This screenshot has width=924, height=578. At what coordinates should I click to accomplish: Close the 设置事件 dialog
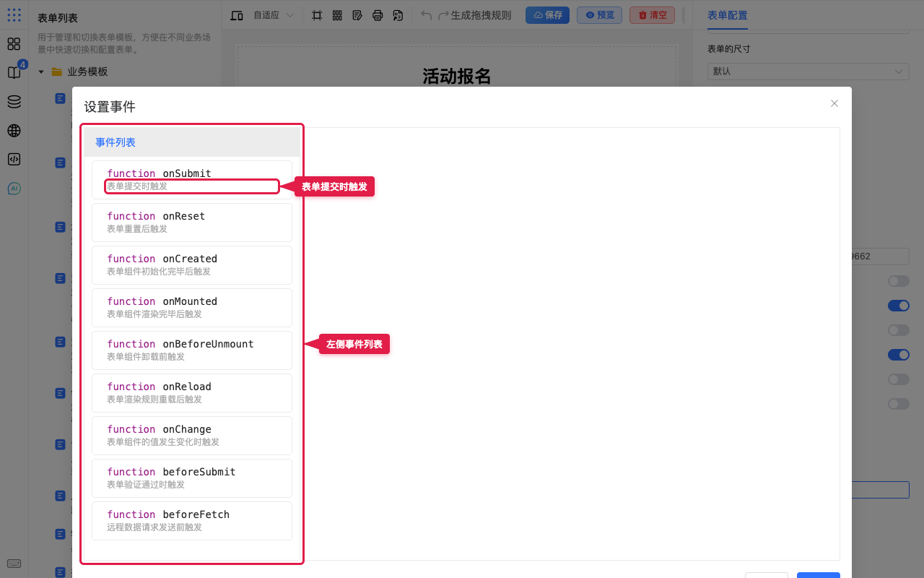click(x=834, y=103)
